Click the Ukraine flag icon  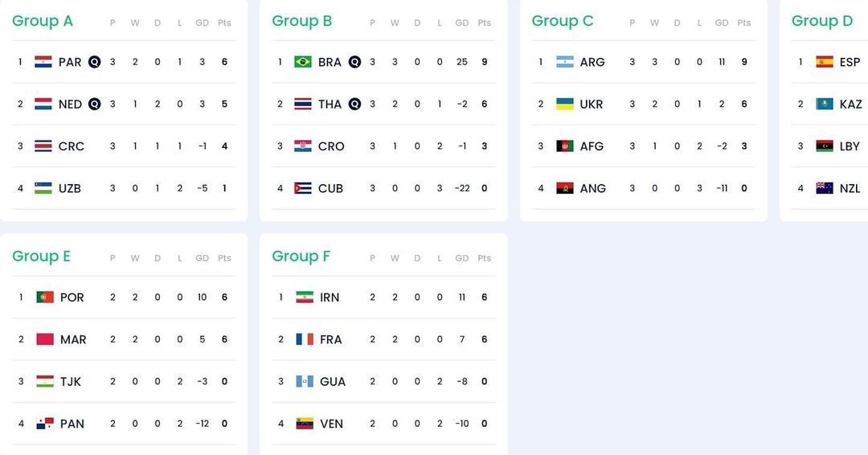click(x=565, y=104)
